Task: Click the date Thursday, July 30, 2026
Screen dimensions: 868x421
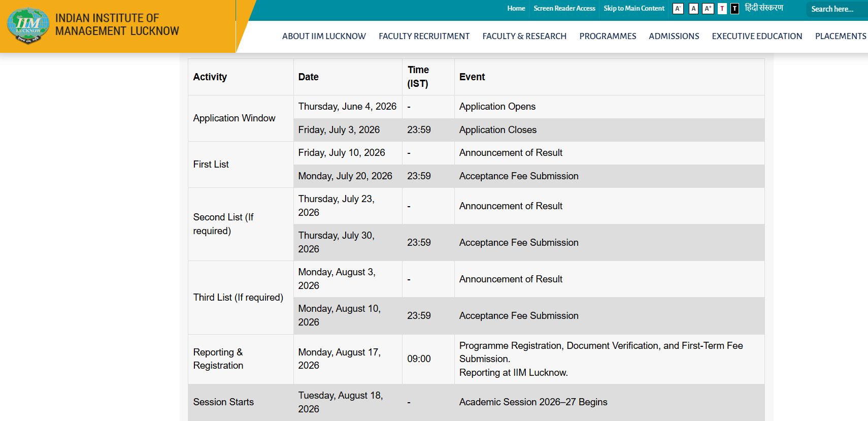Action: (337, 242)
